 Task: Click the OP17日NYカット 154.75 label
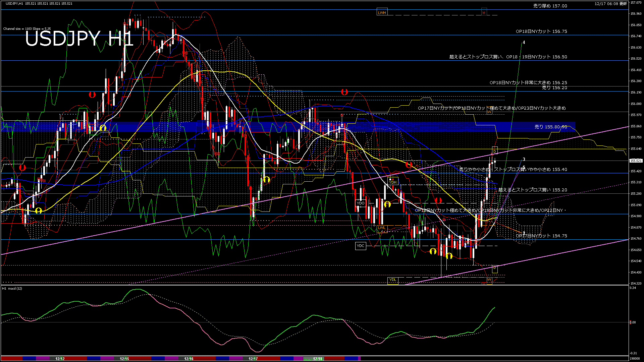click(x=541, y=236)
